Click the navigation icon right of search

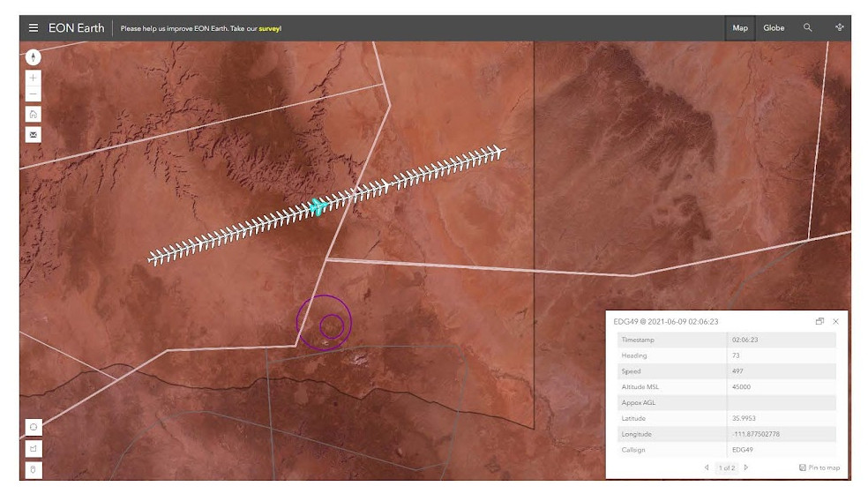pos(839,28)
